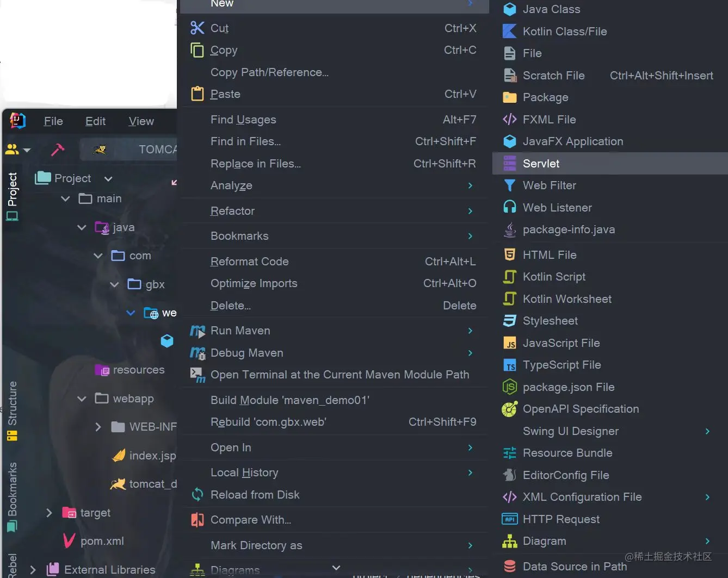Click the JavaFX Application icon

coord(509,141)
